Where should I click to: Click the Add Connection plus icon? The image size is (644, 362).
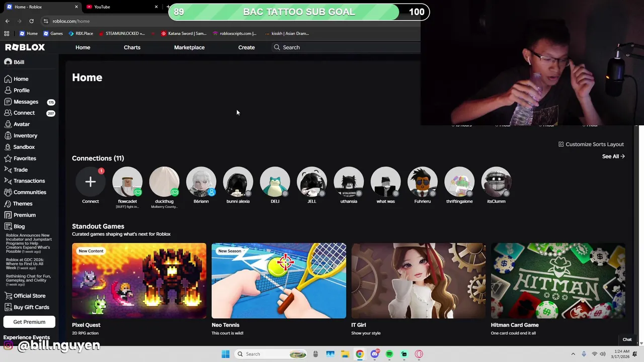(91, 182)
